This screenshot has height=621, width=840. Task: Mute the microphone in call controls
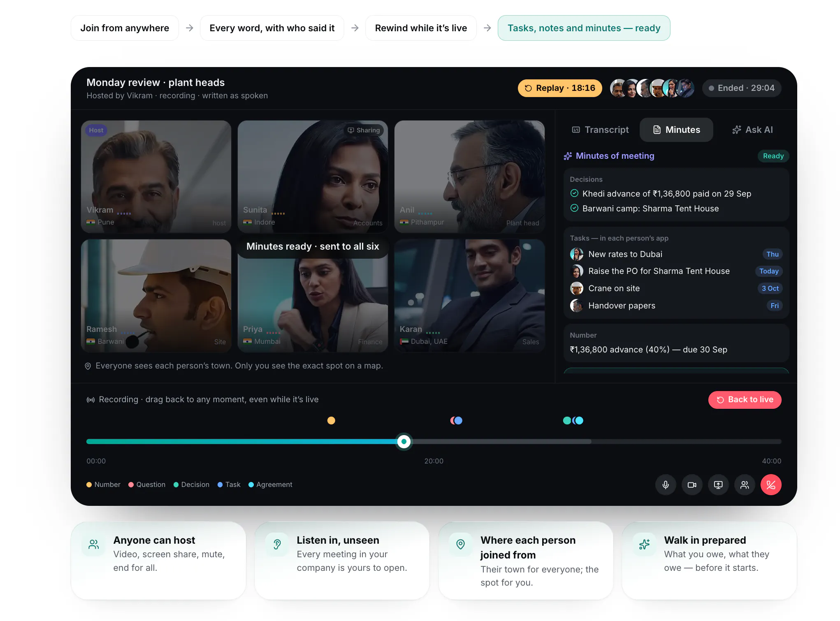665,485
